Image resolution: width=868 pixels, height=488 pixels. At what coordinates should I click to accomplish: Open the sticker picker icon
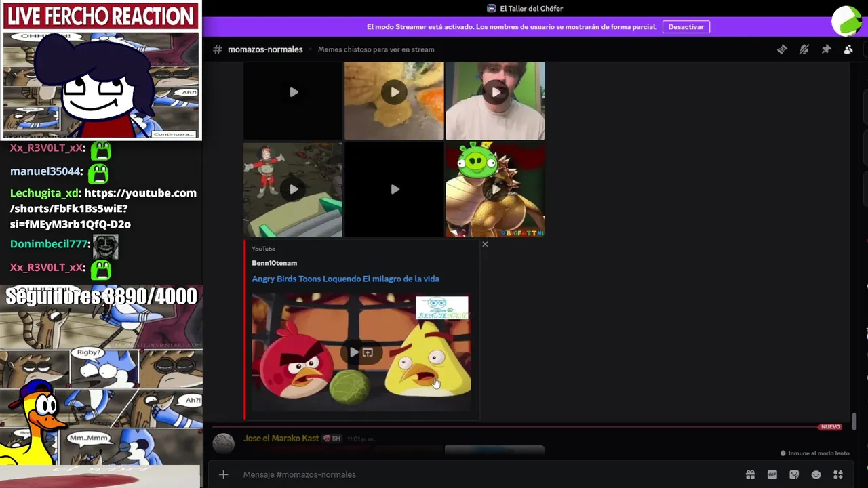point(794,474)
